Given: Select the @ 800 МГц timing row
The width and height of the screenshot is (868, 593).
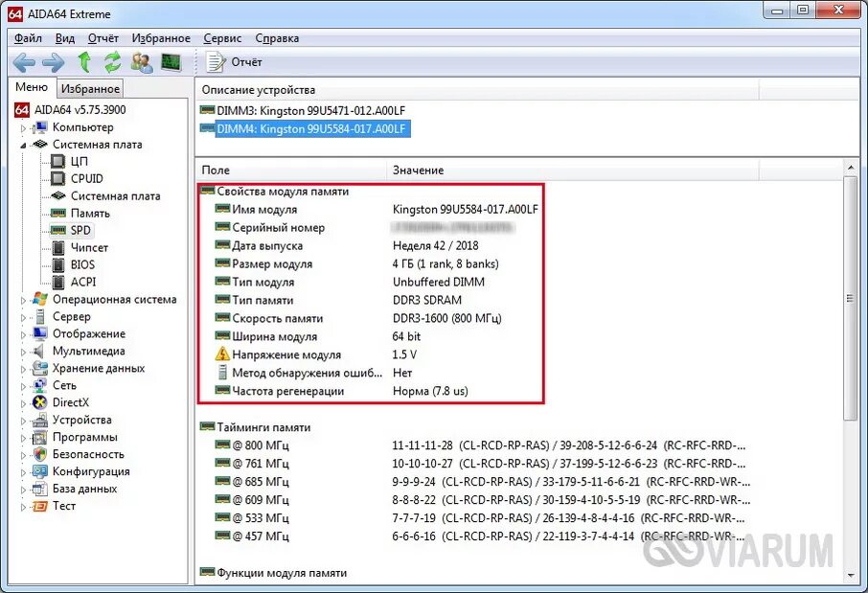Looking at the screenshot, I should 479,445.
